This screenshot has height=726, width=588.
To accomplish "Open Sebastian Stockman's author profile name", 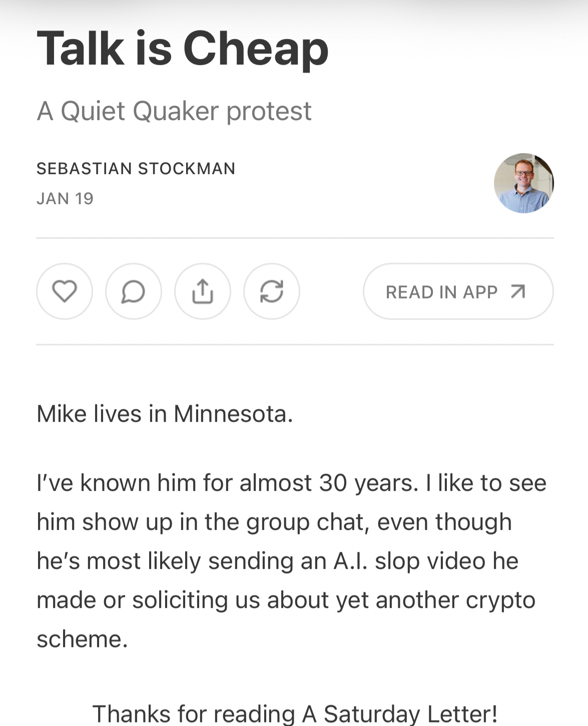I will coord(136,169).
